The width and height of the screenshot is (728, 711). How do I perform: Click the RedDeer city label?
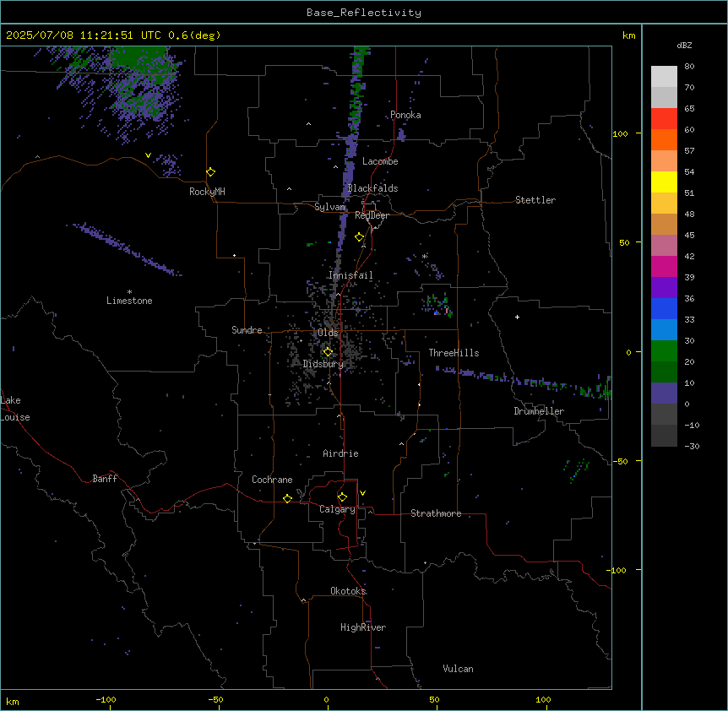pos(372,215)
